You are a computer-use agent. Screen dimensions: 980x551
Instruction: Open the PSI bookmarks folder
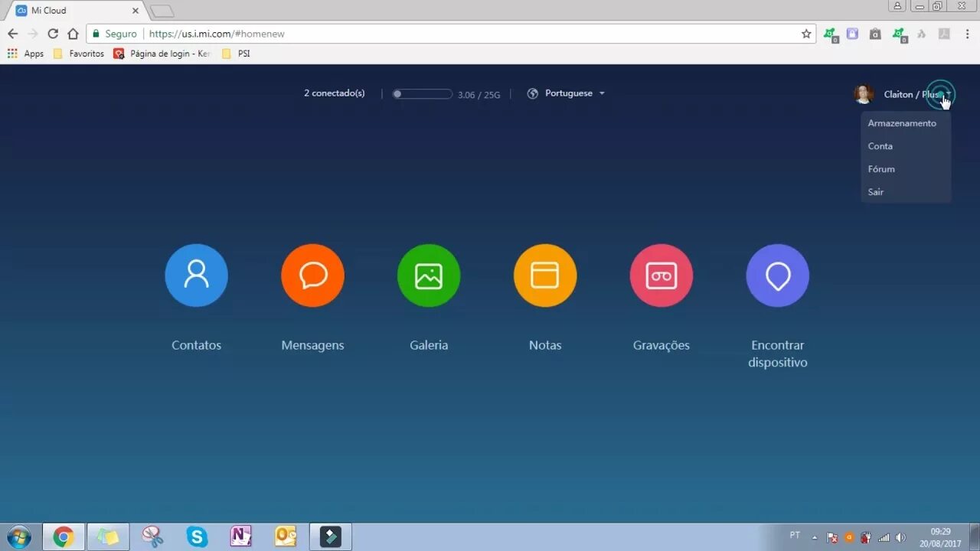pyautogui.click(x=236, y=54)
